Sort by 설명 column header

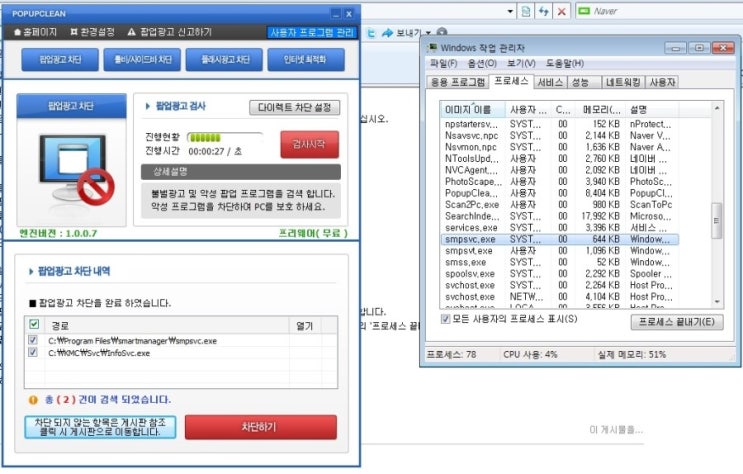652,109
